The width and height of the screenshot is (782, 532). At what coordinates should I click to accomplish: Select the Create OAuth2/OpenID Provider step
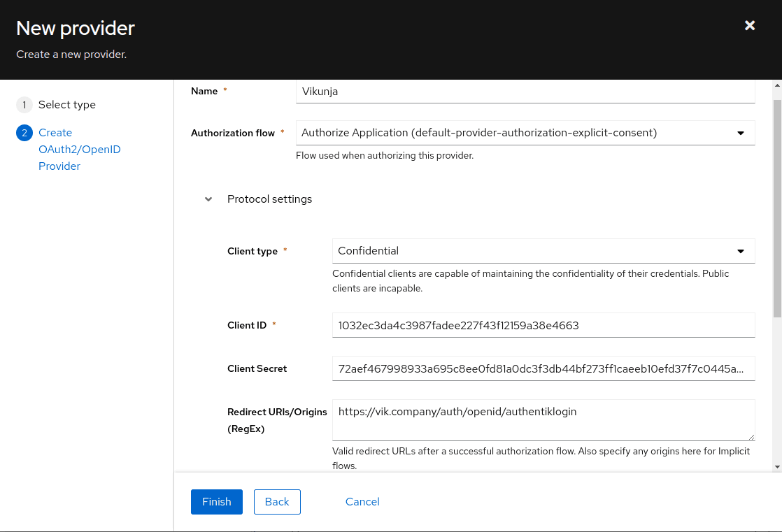80,150
